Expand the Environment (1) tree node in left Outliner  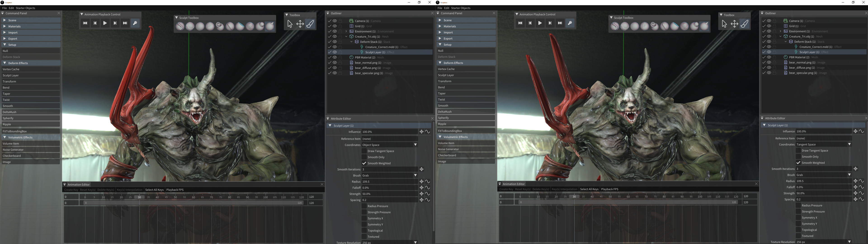tap(346, 31)
